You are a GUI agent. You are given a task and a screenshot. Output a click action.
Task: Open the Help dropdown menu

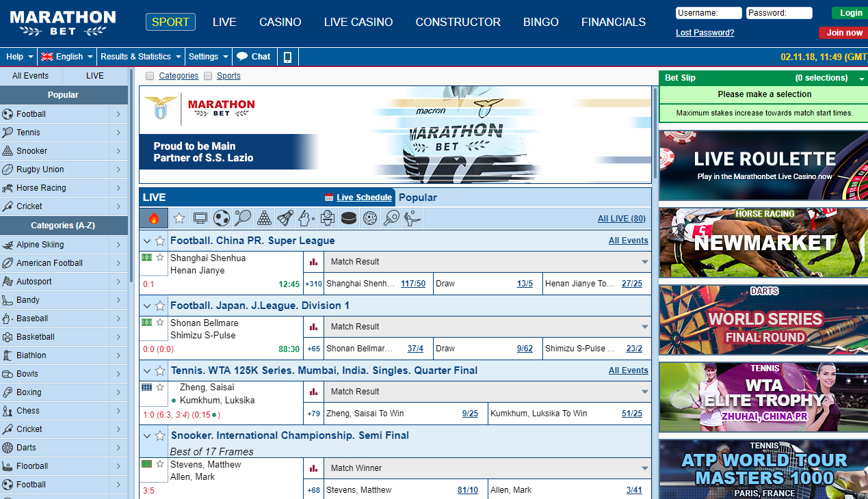tap(19, 57)
